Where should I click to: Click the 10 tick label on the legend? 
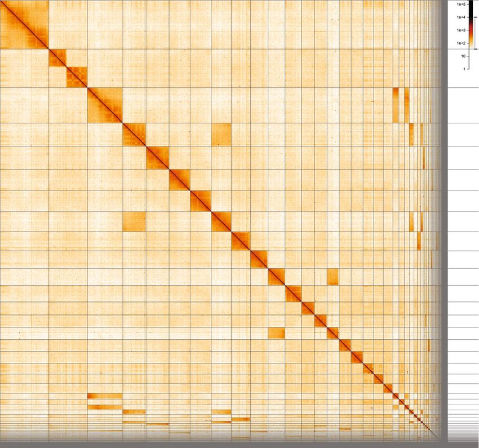[x=462, y=56]
